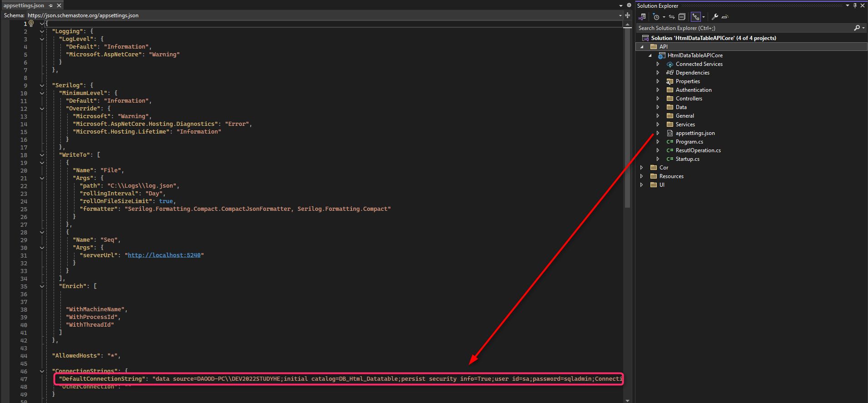Close the Solution Explorer panel

[862, 5]
